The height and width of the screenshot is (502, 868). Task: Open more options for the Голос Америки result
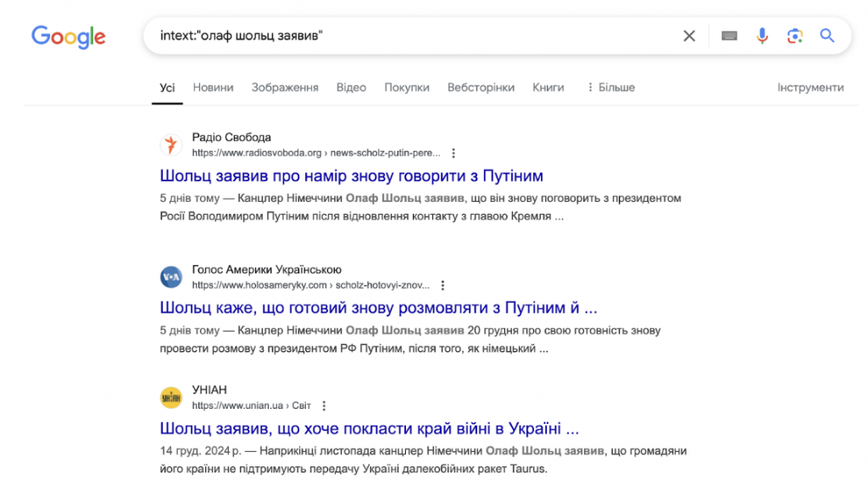[442, 286]
